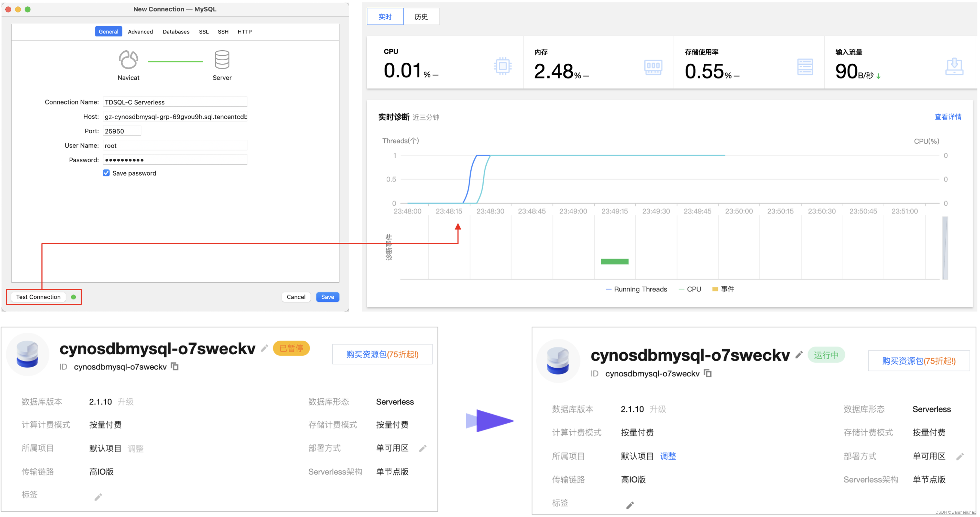
Task: Click the Save button
Action: (328, 297)
